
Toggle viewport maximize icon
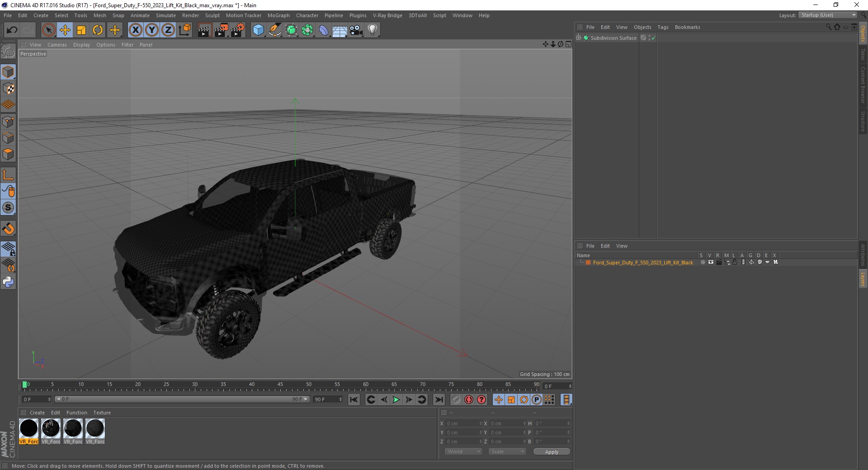568,44
